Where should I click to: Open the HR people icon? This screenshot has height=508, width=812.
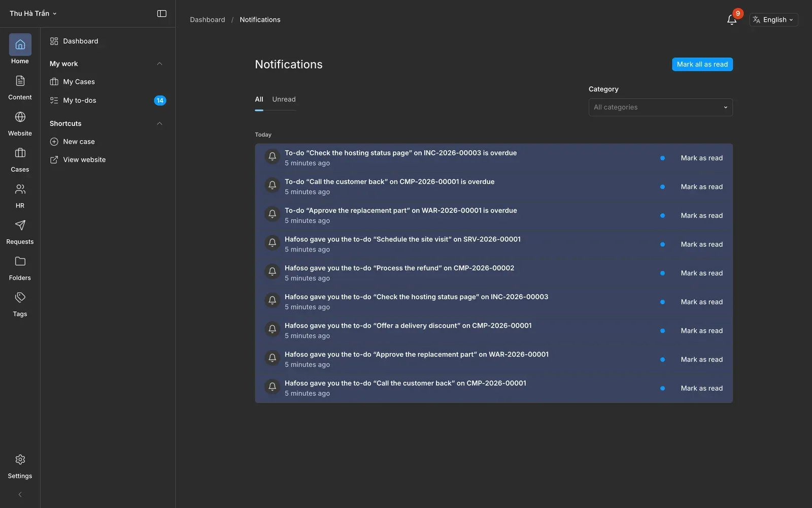pyautogui.click(x=20, y=189)
